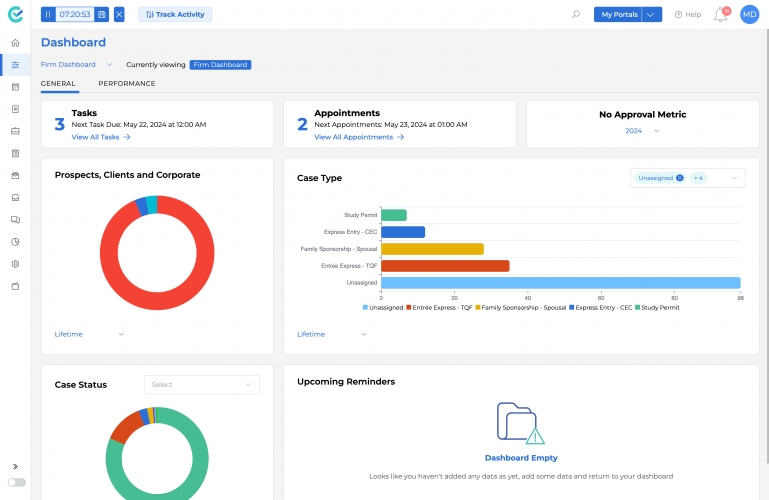Save the tracked time entry
The image size is (769, 500).
click(102, 14)
